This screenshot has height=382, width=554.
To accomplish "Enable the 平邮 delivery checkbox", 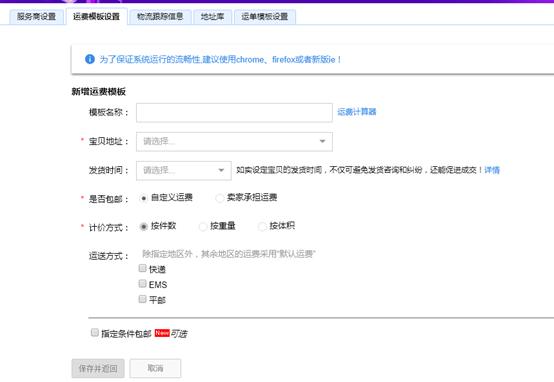I will point(142,299).
